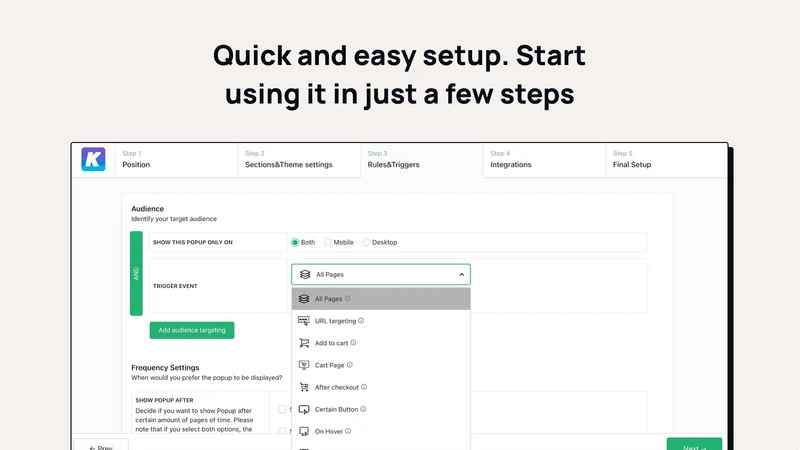Open Step 1 Position tab
The height and width of the screenshot is (450, 800).
tap(177, 160)
